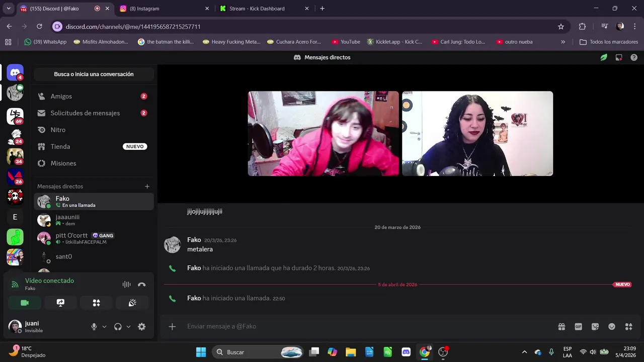Open microphone input options arrow

click(104, 327)
